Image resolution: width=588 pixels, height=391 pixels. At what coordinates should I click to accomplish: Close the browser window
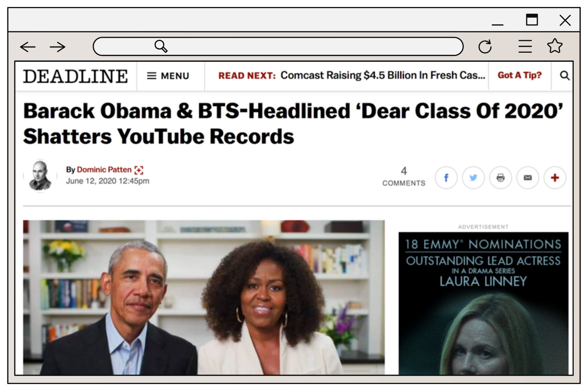tap(565, 20)
